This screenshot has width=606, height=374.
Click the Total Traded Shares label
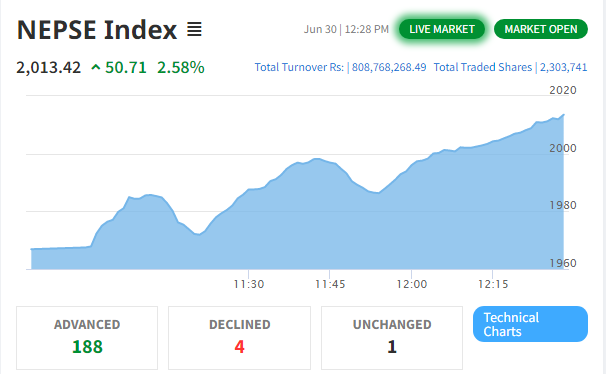483,68
